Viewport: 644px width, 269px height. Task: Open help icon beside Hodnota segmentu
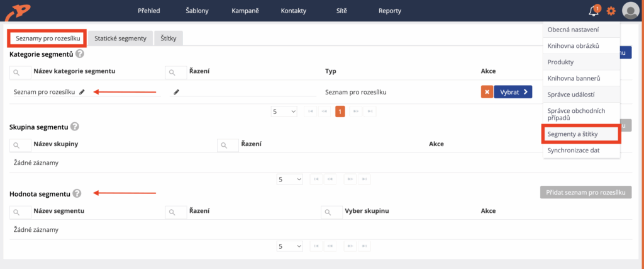(x=77, y=193)
